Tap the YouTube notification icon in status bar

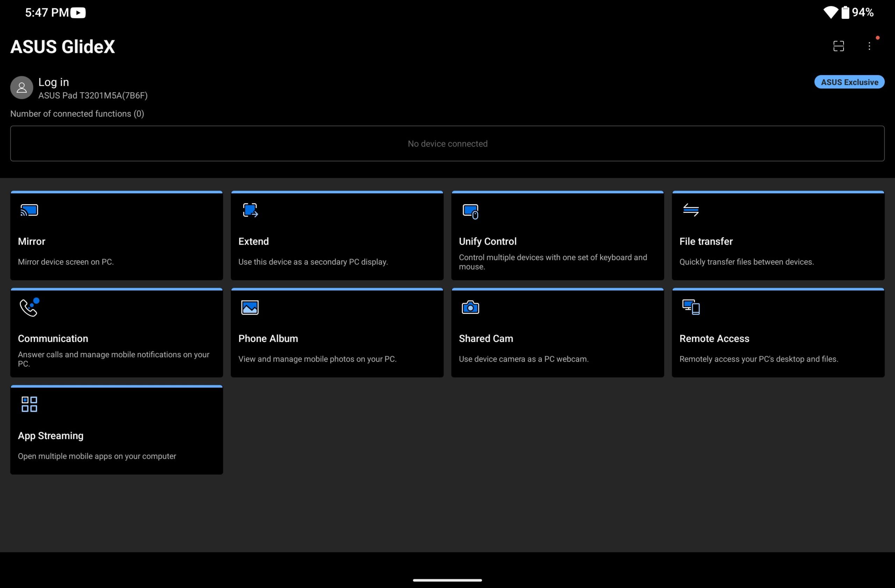(78, 13)
